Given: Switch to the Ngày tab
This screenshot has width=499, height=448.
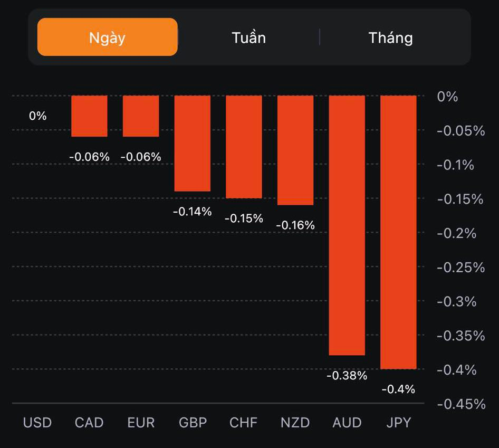Looking at the screenshot, I should point(107,37).
